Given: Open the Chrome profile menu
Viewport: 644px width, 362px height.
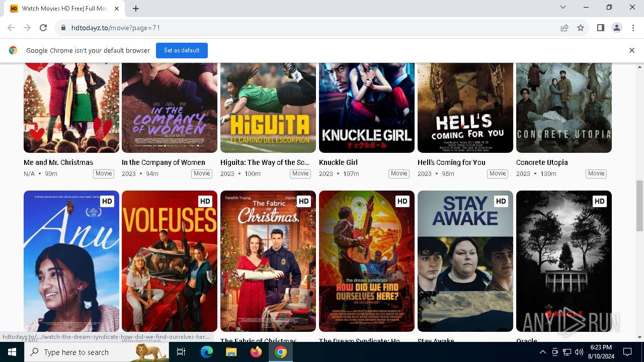Looking at the screenshot, I should pos(617,28).
